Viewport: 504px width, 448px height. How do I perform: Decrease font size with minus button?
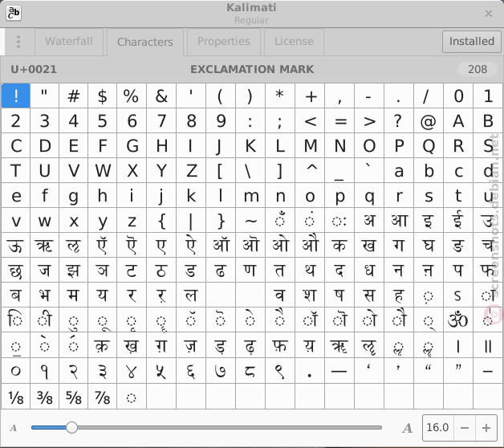(465, 428)
